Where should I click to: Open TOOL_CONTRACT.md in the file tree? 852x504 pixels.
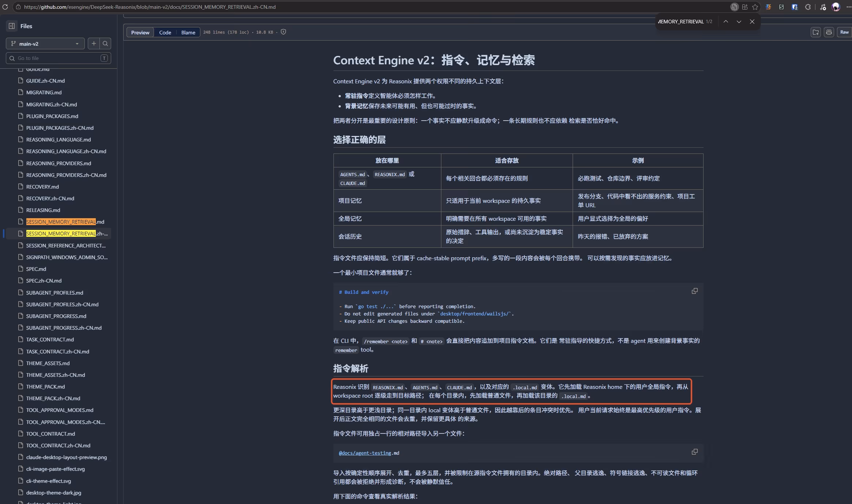(50, 434)
